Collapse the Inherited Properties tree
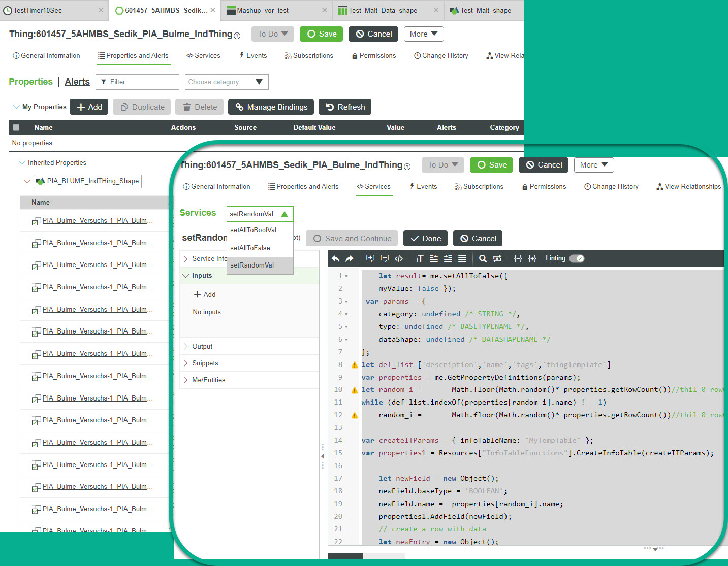 [22, 162]
